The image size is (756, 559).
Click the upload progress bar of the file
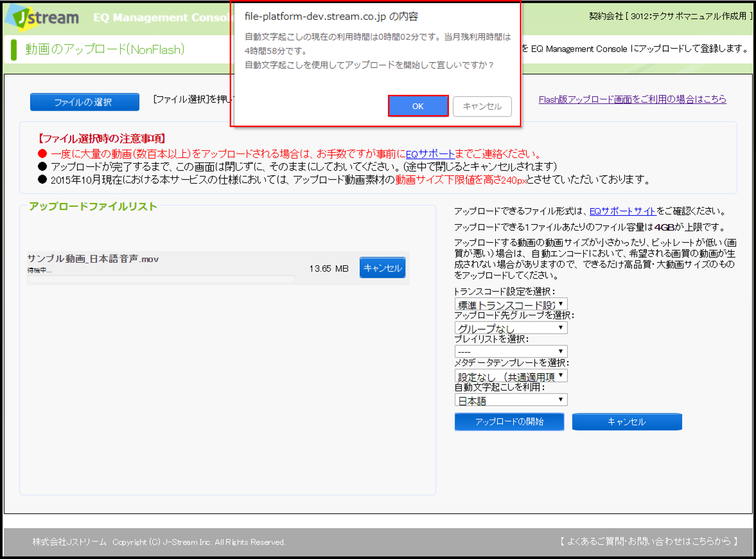[x=161, y=279]
